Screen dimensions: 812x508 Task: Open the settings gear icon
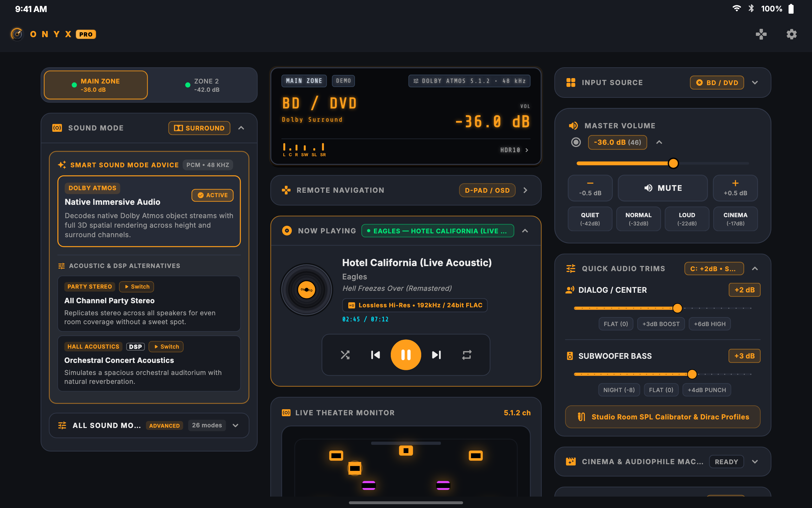[791, 34]
